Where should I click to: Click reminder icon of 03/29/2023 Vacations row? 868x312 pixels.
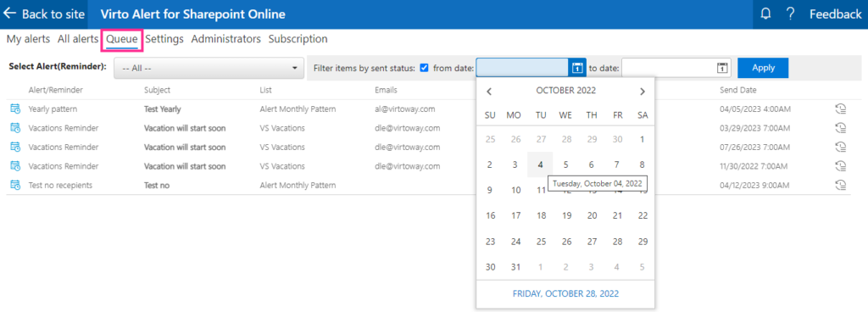15,128
